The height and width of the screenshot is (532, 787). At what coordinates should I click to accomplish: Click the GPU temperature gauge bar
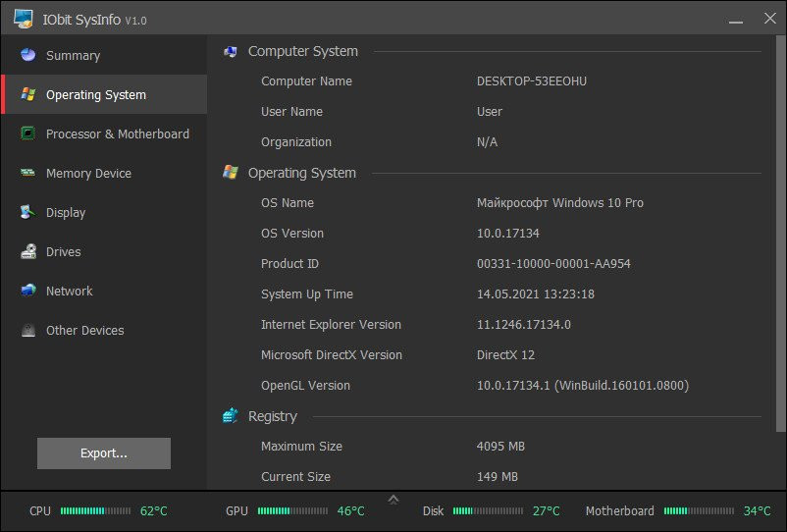(x=292, y=511)
